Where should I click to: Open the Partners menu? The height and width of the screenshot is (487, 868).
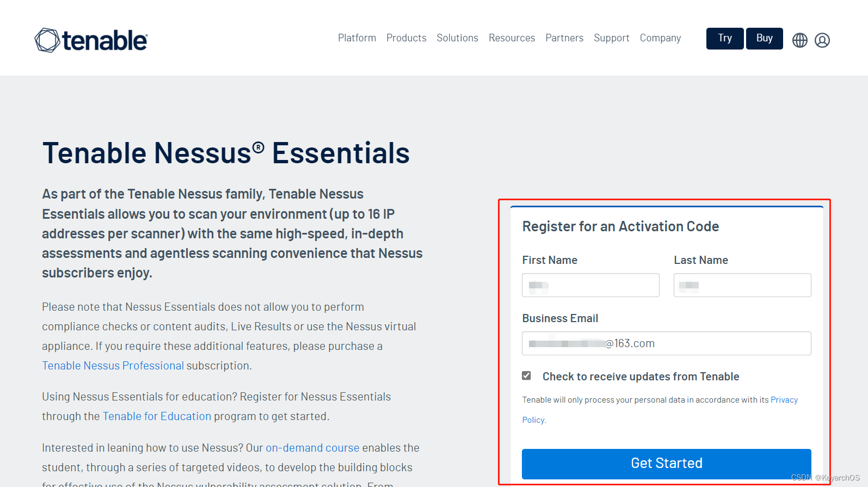click(x=564, y=38)
